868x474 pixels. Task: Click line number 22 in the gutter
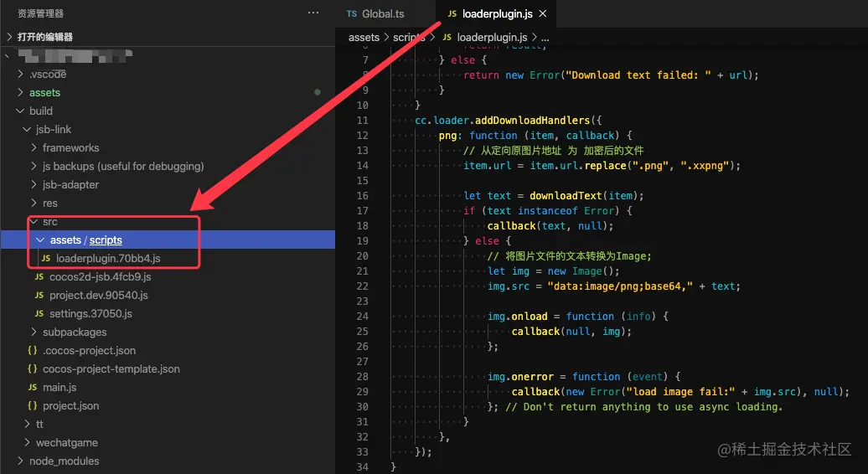pos(363,286)
